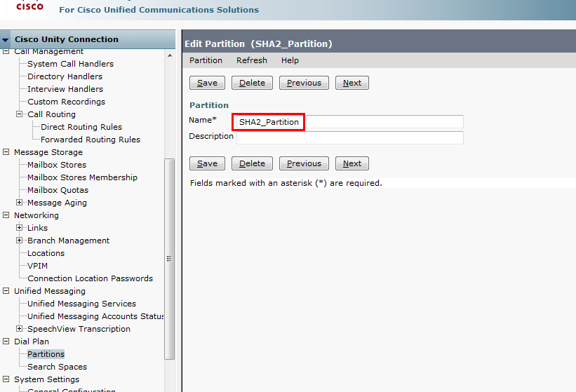Open Search Spaces
The image size is (576, 392).
point(57,367)
